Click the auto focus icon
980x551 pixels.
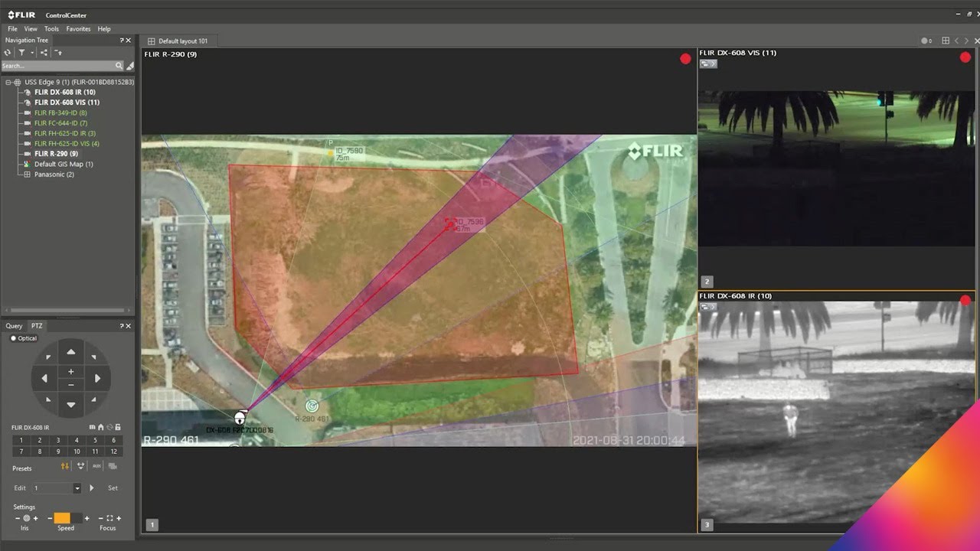(109, 518)
